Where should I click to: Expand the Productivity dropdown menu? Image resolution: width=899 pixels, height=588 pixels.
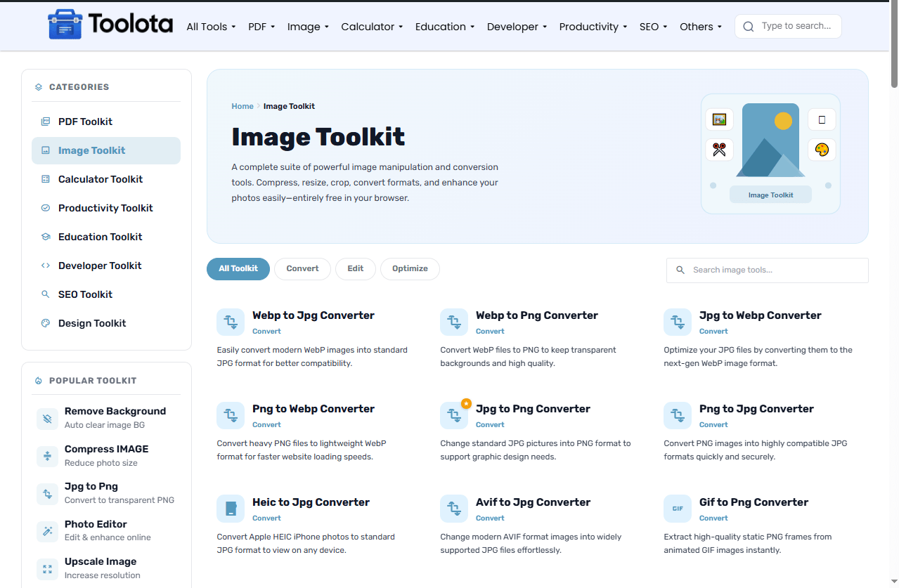593,27
